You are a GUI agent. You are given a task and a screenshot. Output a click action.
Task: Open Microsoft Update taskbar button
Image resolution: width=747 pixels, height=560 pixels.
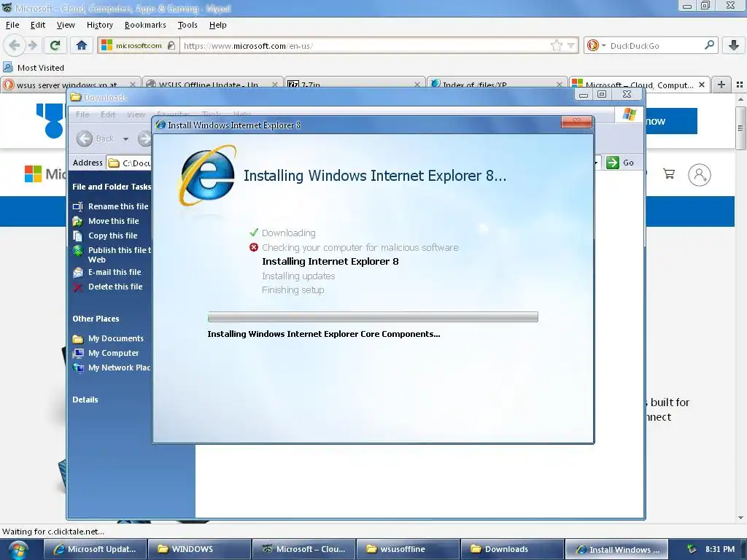point(96,549)
